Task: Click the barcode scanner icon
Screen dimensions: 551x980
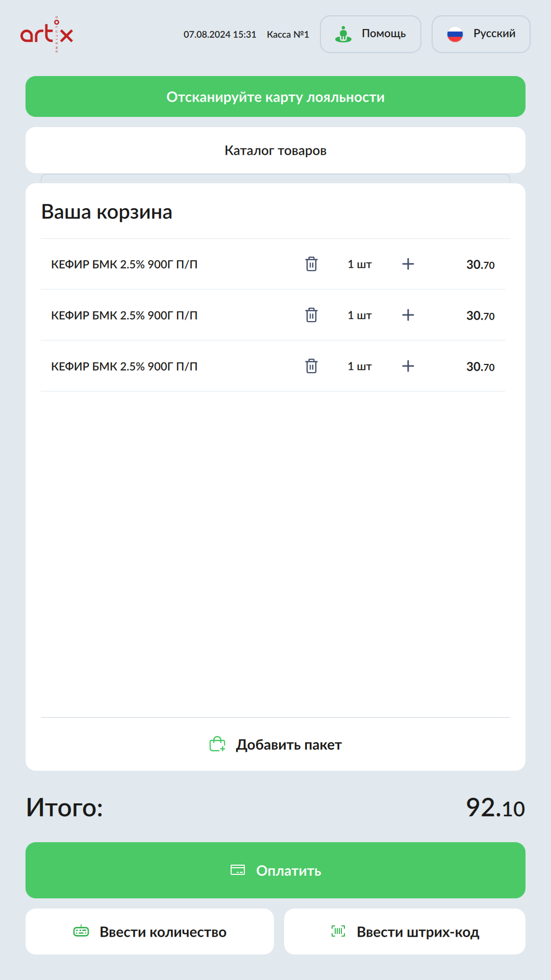Action: point(338,931)
